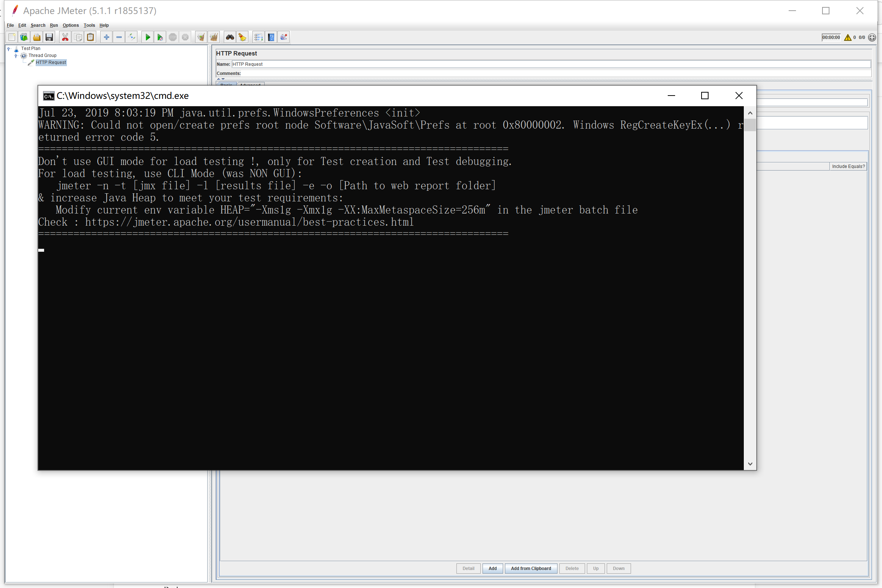
Task: Click the New test plan icon
Action: pos(12,37)
